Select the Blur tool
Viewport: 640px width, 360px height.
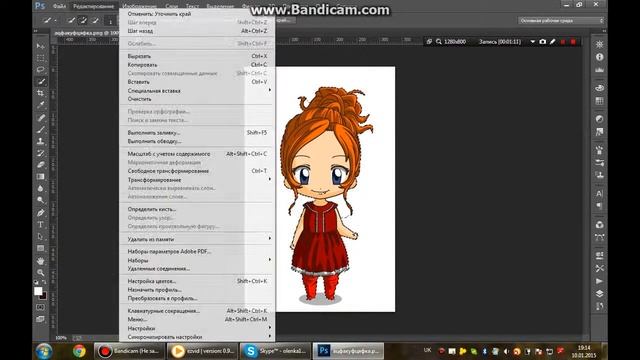point(40,188)
